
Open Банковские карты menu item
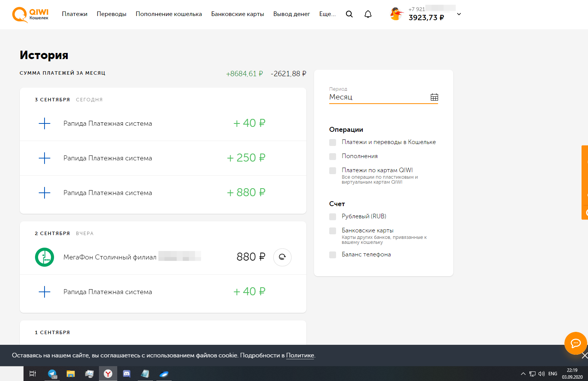click(237, 14)
